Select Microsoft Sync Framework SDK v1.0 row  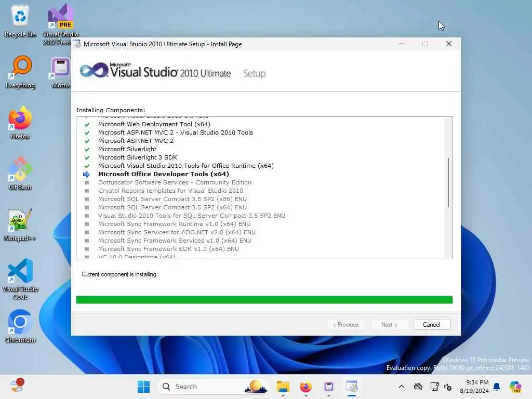(x=168, y=249)
